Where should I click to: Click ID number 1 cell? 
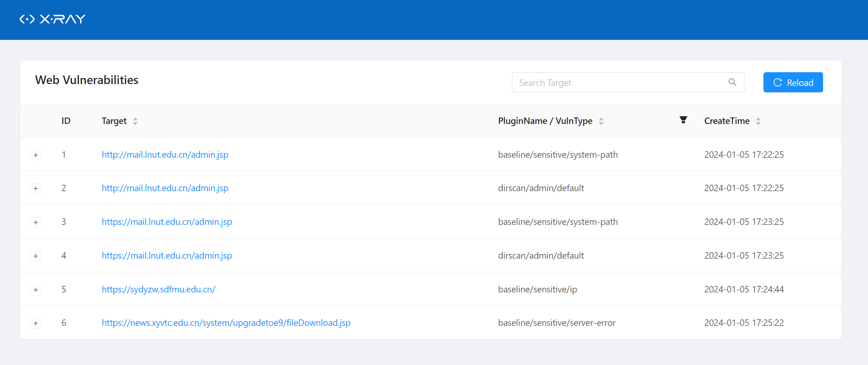[64, 155]
